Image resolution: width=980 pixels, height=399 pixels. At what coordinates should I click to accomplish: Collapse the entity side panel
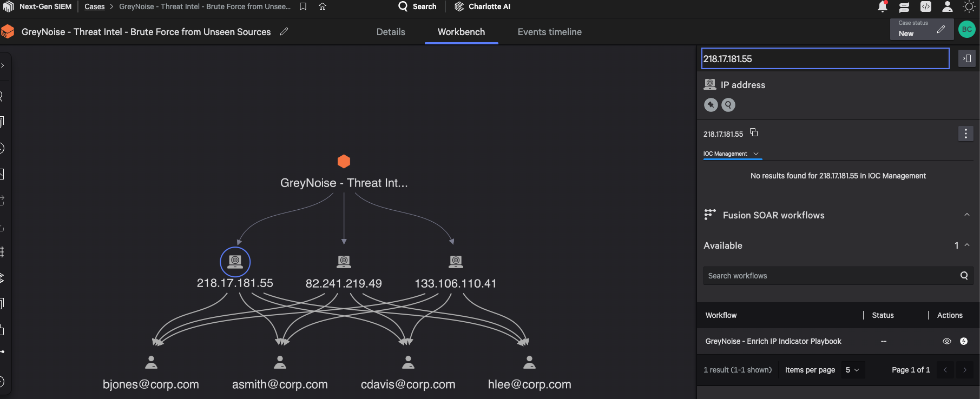967,58
